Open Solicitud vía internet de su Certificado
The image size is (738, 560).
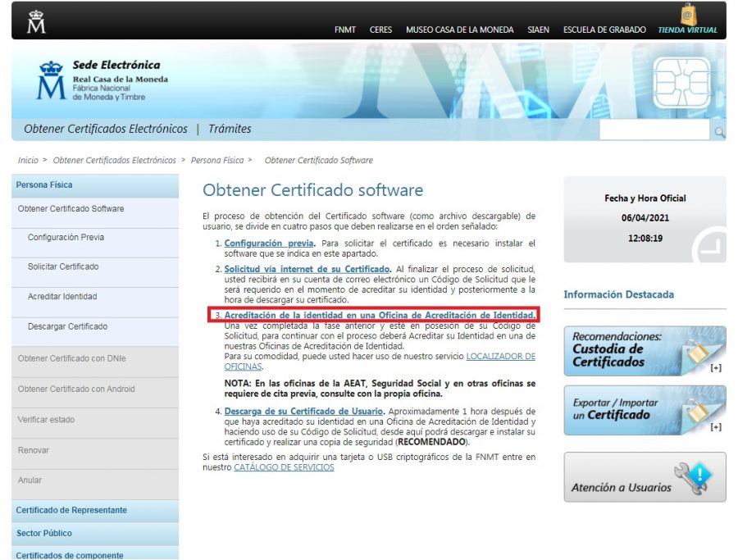(307, 269)
